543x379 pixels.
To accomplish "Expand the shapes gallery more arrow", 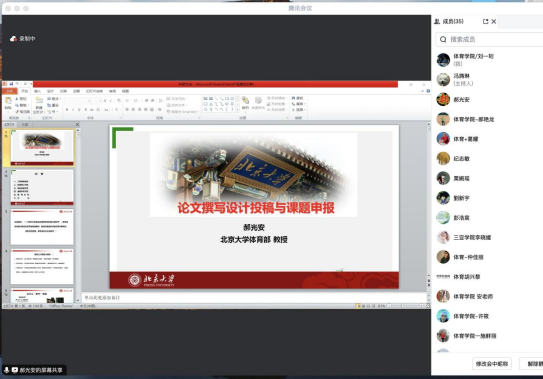I will click(x=237, y=110).
